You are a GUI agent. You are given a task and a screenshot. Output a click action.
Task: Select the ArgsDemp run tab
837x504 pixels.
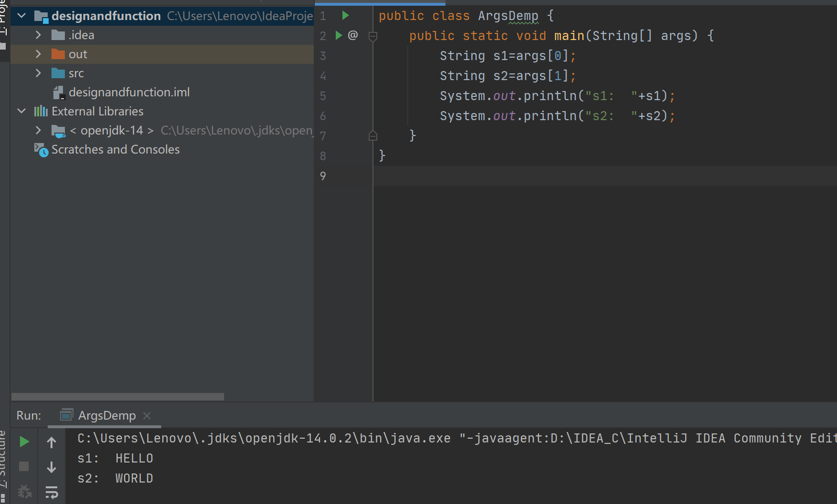tap(106, 416)
